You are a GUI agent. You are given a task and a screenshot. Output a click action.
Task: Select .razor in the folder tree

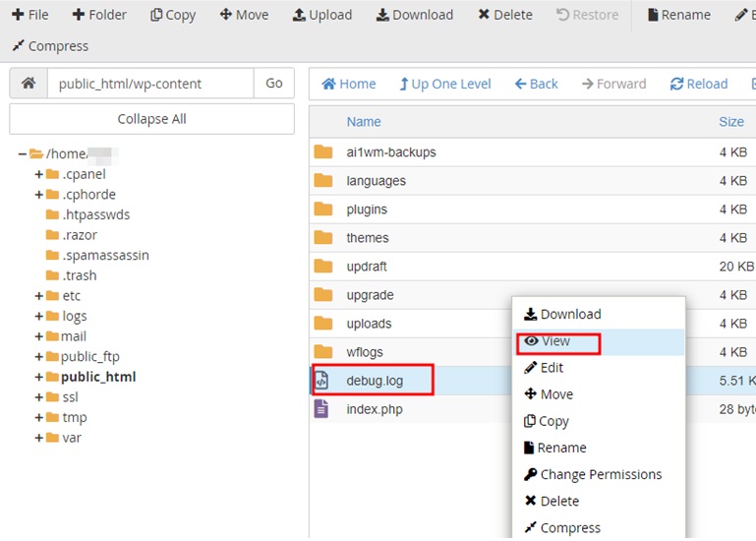click(80, 235)
